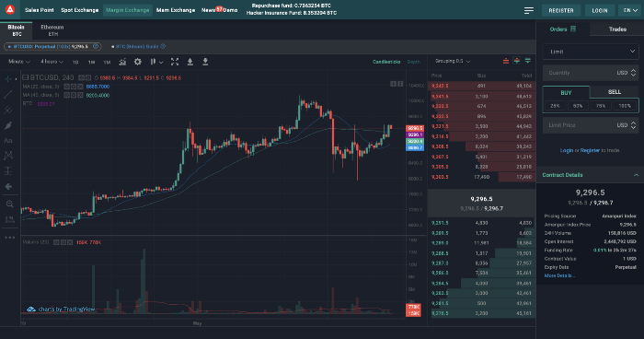
Task: Show only sell orders in order book
Action: click(x=506, y=61)
